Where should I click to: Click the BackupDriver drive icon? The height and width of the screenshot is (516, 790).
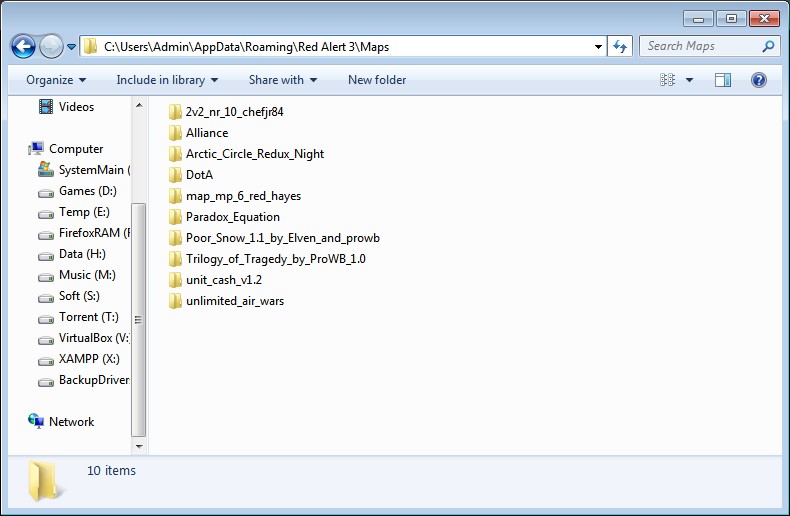46,382
